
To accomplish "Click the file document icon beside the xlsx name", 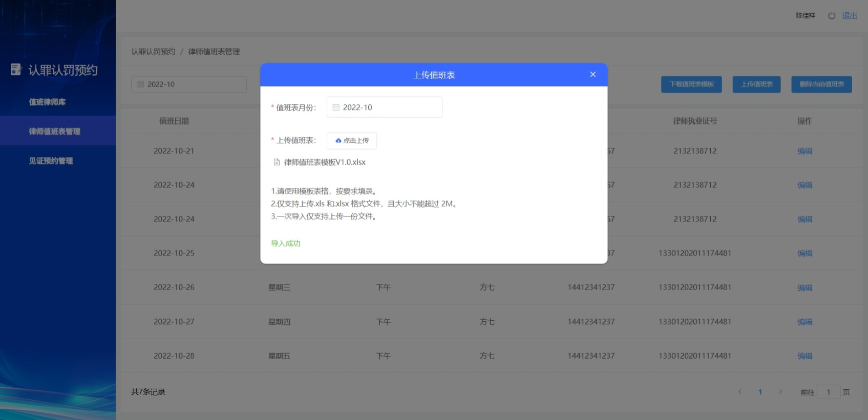I will point(277,162).
